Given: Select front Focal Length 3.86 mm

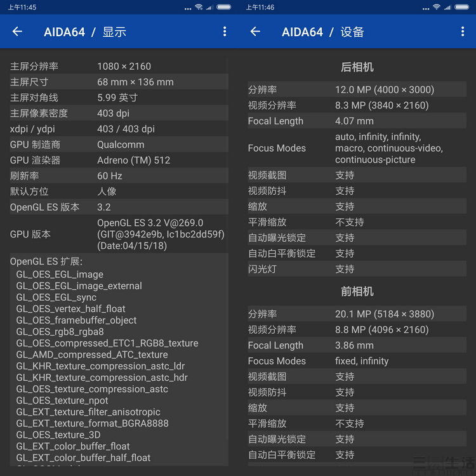Looking at the screenshot, I should [354, 345].
